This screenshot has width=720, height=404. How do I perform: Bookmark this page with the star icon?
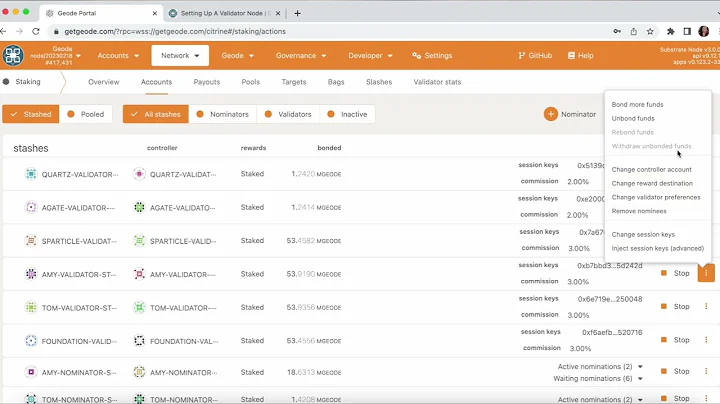click(650, 31)
